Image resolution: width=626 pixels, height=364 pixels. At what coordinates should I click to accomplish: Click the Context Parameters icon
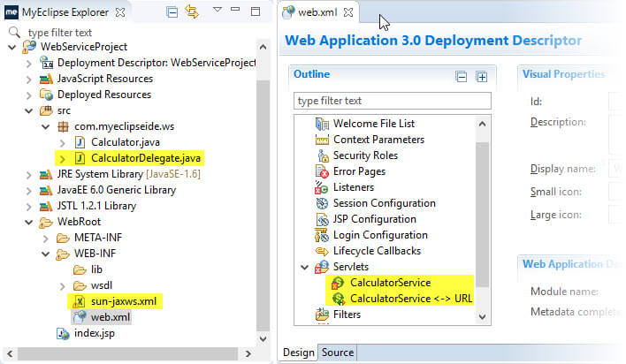(x=322, y=140)
